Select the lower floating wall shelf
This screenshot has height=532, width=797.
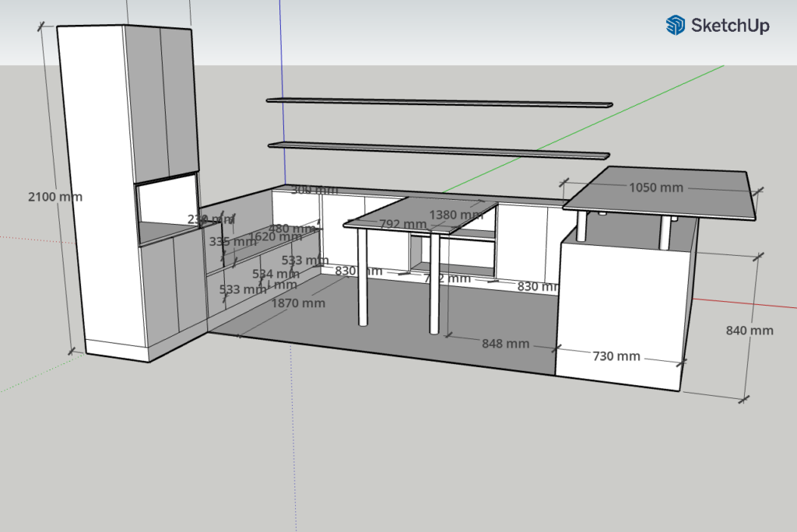(439, 149)
